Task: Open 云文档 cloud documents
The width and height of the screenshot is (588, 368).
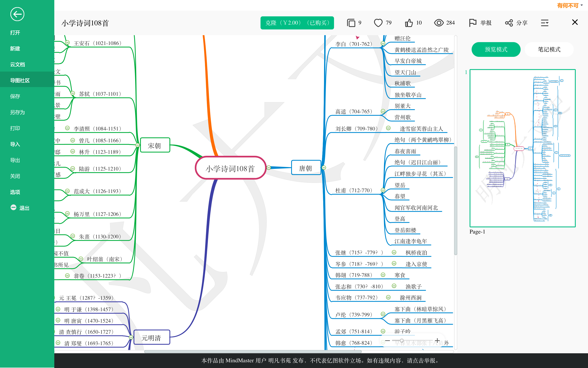Action: click(18, 64)
